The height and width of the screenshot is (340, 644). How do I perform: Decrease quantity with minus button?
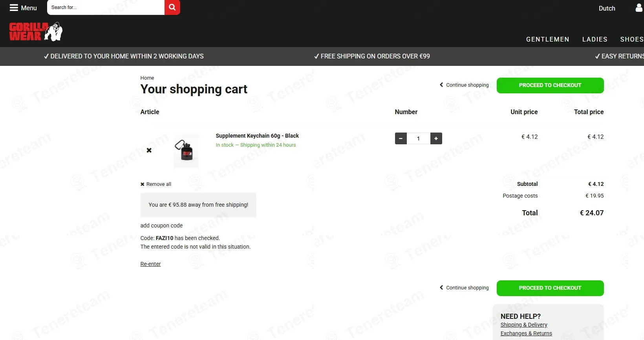coord(401,138)
